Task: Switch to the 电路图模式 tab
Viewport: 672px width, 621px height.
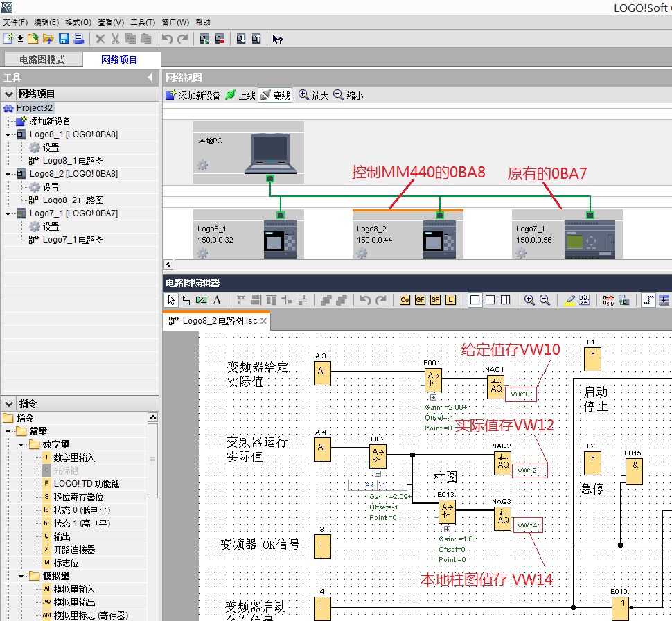Action: (x=42, y=60)
